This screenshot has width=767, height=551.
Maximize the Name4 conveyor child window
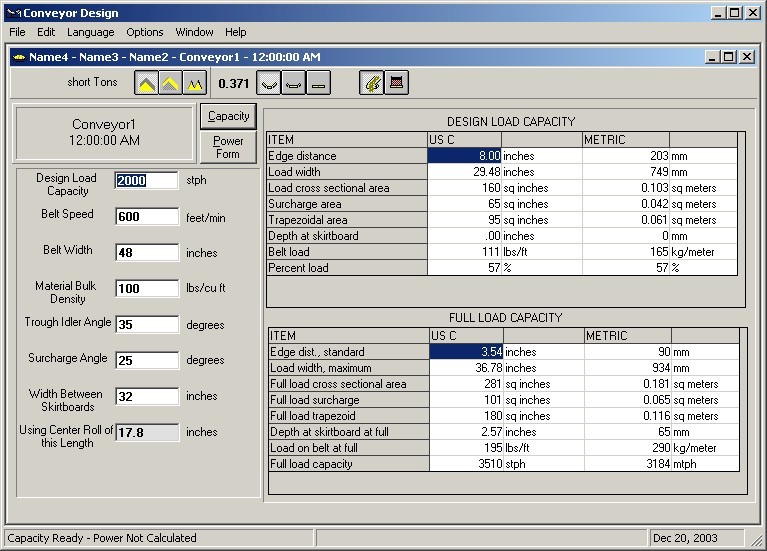pos(729,57)
